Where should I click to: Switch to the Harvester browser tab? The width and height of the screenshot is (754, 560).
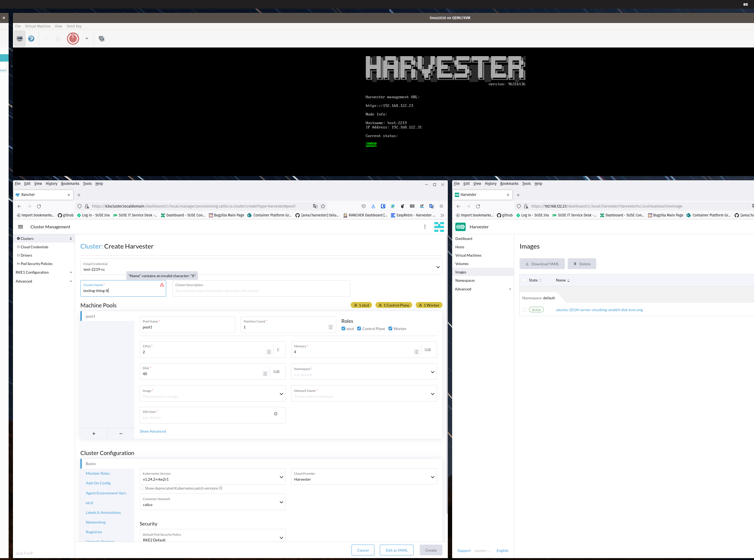click(482, 195)
